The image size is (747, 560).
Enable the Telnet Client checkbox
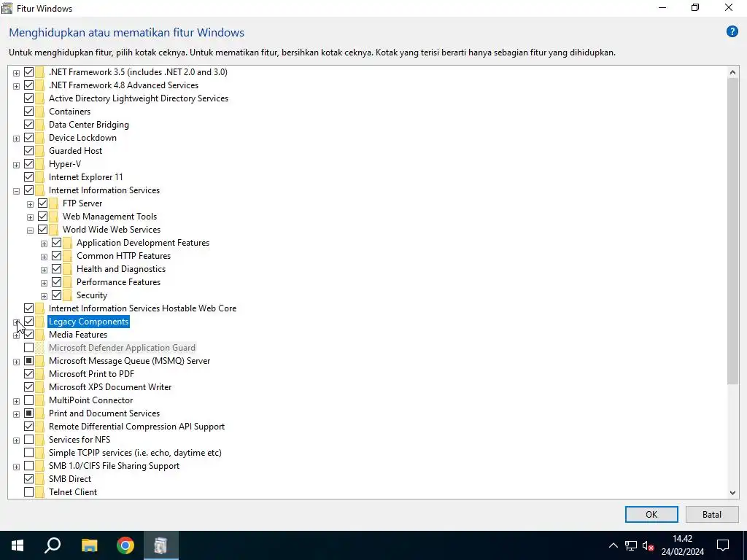tap(28, 492)
